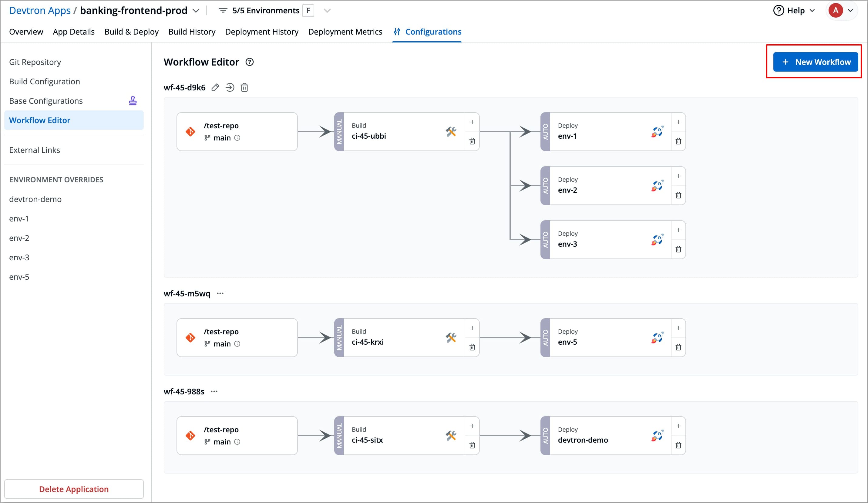Screen dimensions: 868x503
Task: Add a node with plus icon on ci-45-krxi
Action: pyautogui.click(x=472, y=328)
